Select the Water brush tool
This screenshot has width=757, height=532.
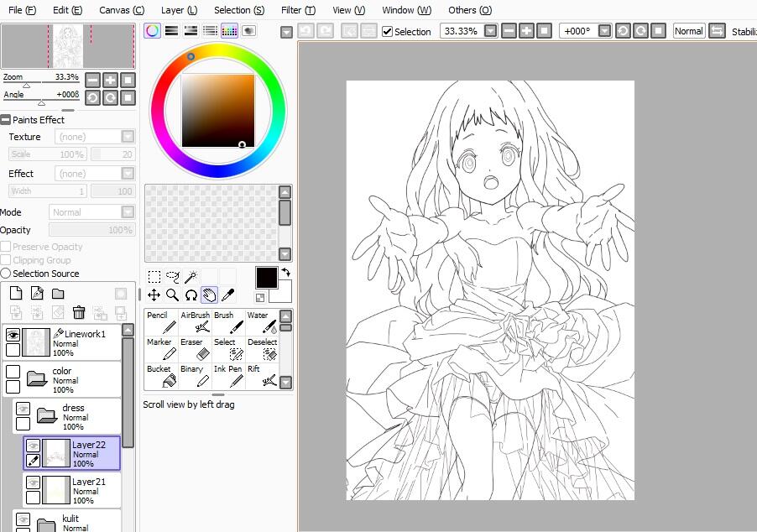coord(262,322)
